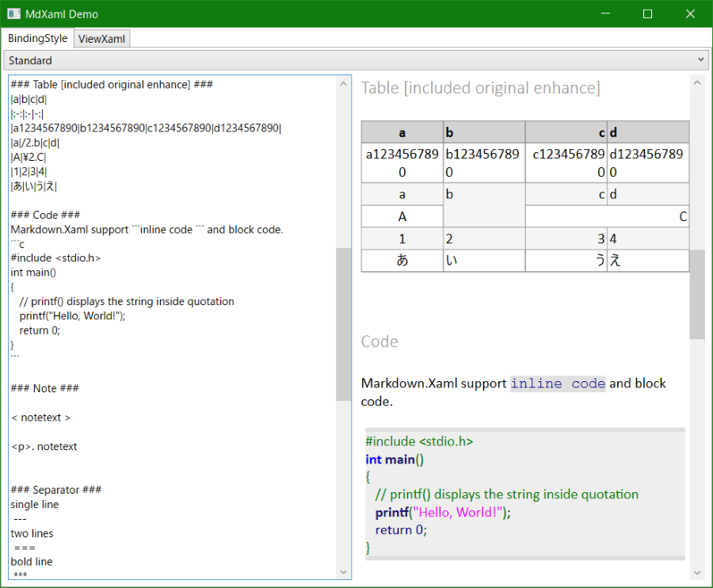Image resolution: width=713 pixels, height=588 pixels.
Task: Click 'return 0;' in the preview code block
Action: (x=401, y=530)
